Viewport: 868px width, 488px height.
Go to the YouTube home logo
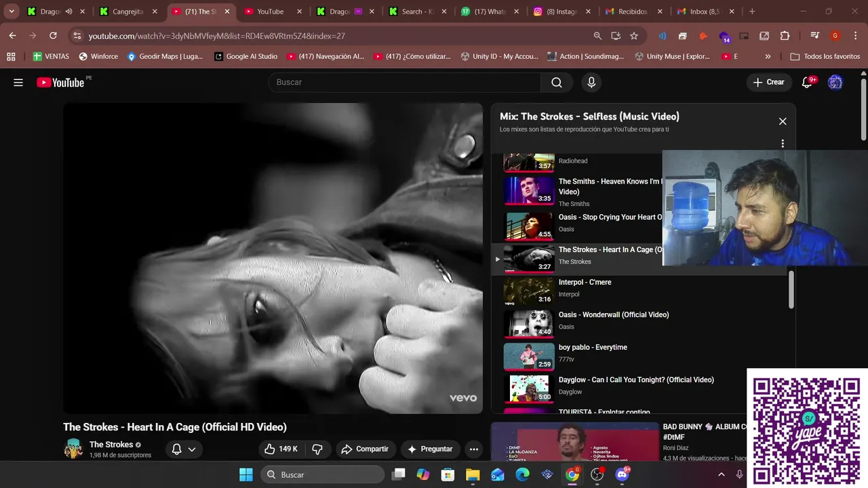tap(60, 82)
